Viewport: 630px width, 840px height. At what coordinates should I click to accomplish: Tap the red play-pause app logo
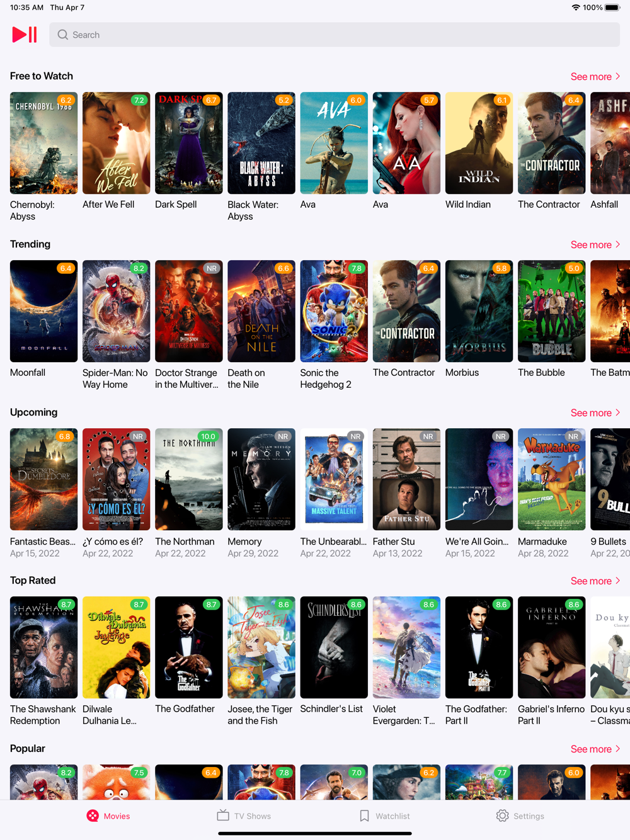click(x=25, y=35)
